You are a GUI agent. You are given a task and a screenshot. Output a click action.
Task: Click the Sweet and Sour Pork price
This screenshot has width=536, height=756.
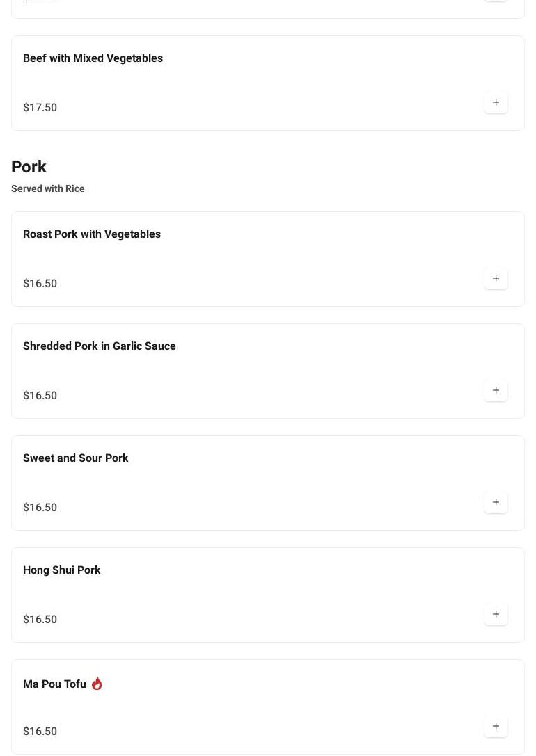coord(40,508)
